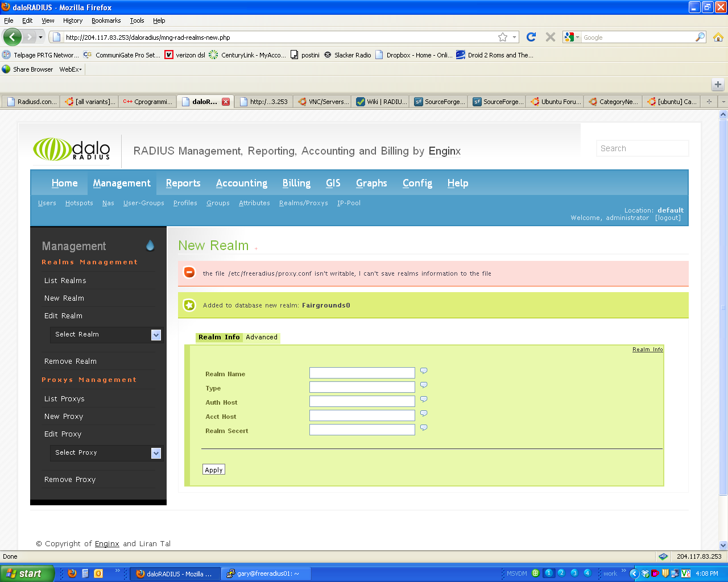Click the Auth Host help bubble icon
Image resolution: width=728 pixels, height=582 pixels.
coord(424,400)
